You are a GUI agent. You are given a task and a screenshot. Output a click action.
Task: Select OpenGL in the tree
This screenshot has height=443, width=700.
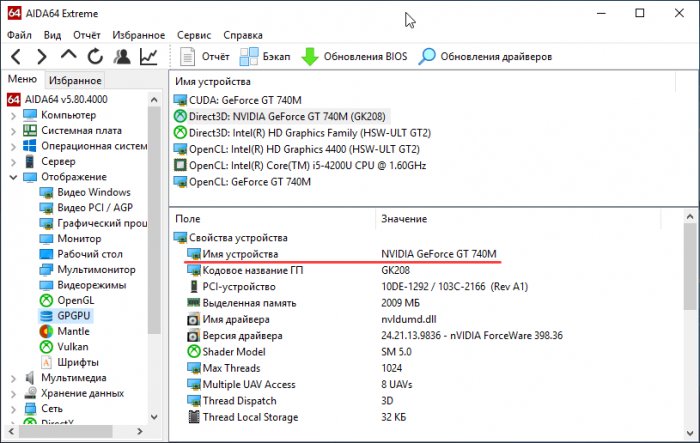tap(67, 301)
